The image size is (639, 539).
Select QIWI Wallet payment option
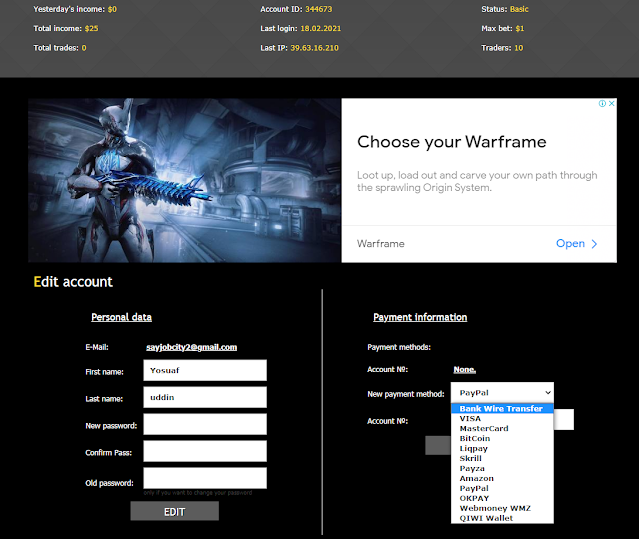tap(502, 518)
